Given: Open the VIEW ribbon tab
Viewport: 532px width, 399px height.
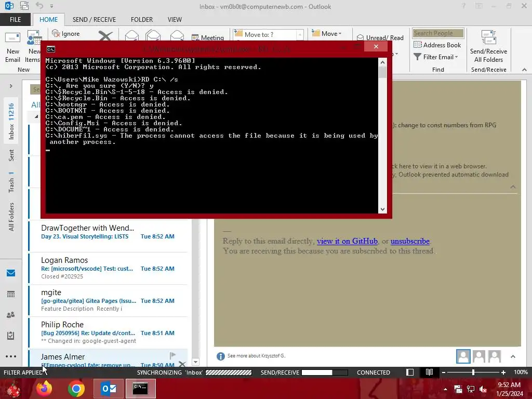Looking at the screenshot, I should 175,19.
